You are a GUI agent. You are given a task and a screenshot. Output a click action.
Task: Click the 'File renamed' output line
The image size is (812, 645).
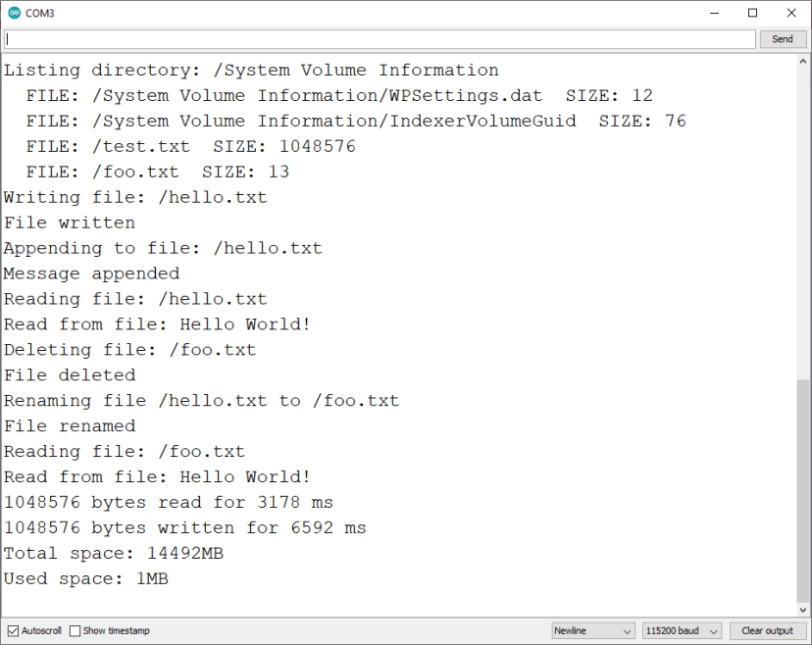(70, 426)
